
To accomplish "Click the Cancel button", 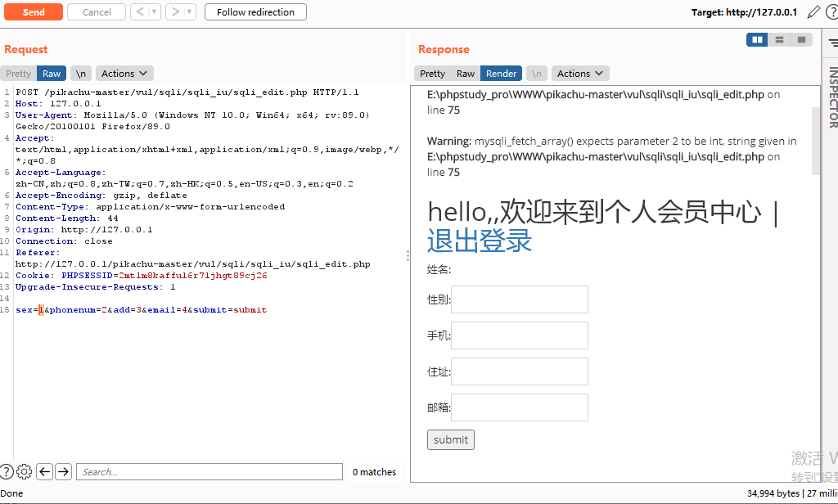I will (x=97, y=11).
